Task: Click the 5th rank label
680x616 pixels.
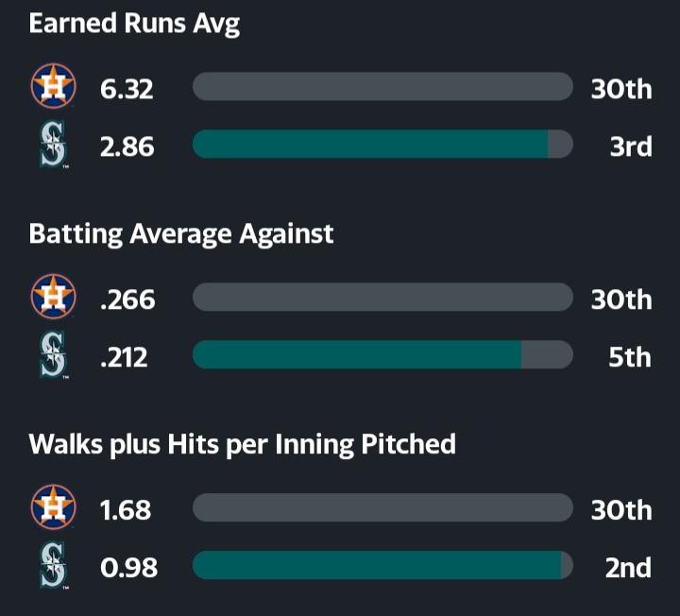Action: (x=630, y=357)
